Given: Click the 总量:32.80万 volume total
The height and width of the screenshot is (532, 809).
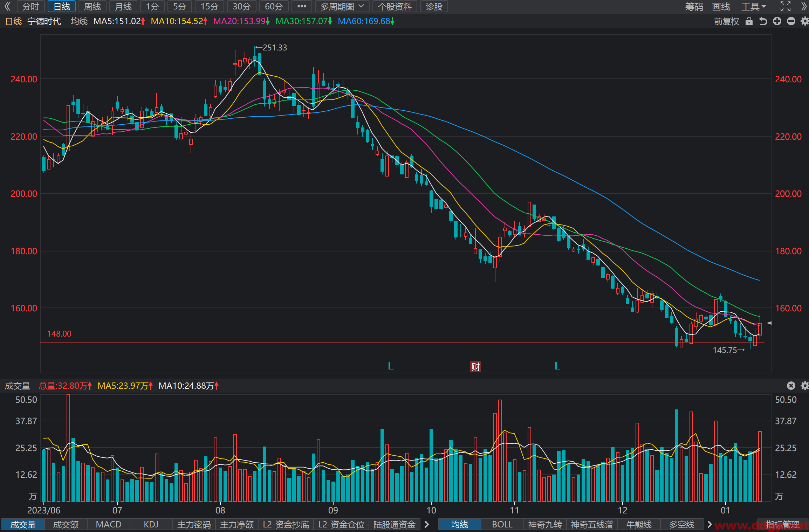Looking at the screenshot, I should [65, 386].
